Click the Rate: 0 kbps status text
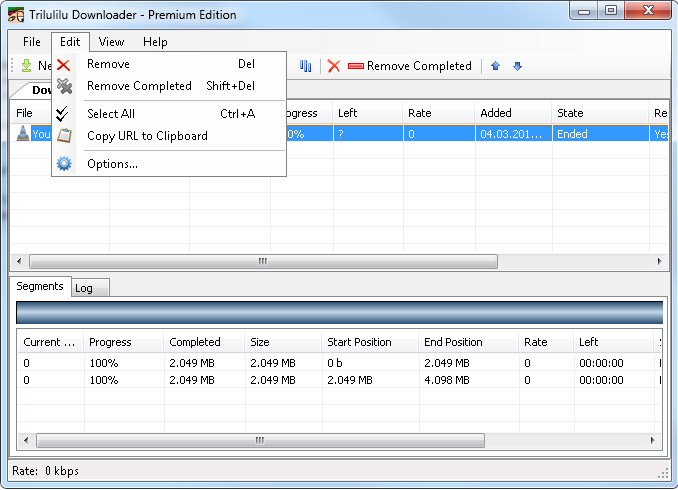The width and height of the screenshot is (678, 490). coord(45,471)
